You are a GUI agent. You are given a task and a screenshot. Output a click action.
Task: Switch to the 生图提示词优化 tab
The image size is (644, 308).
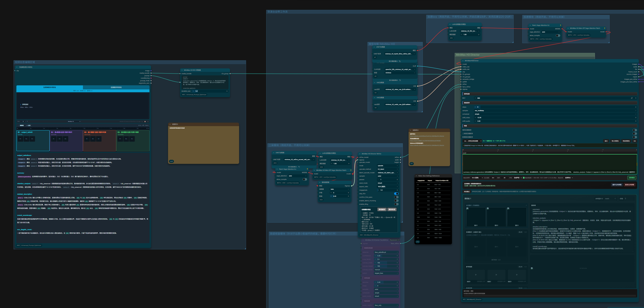coord(116,87)
